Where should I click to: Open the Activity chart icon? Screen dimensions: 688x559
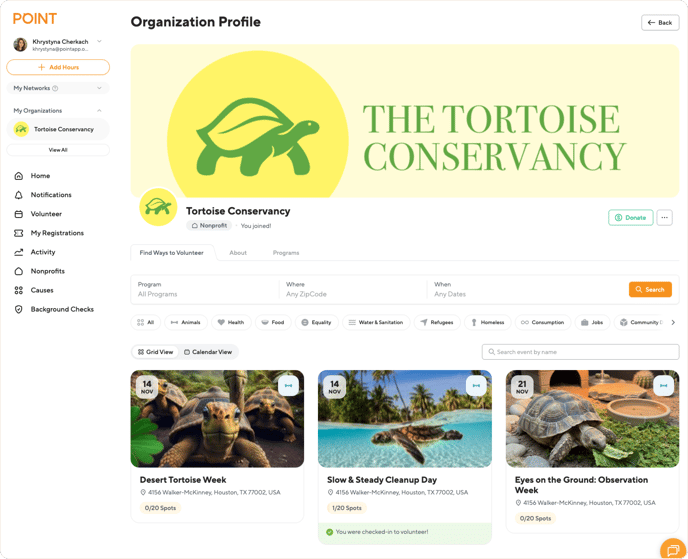pos(18,252)
